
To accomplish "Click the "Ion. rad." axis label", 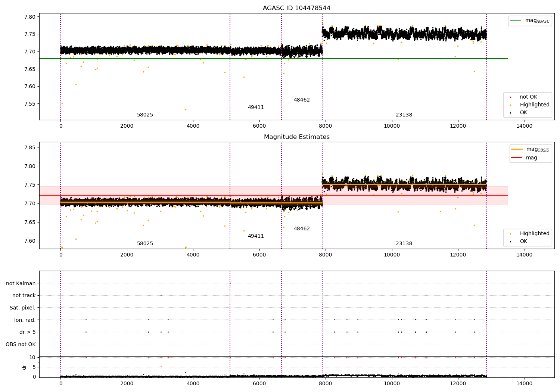I will pyautogui.click(x=25, y=320).
